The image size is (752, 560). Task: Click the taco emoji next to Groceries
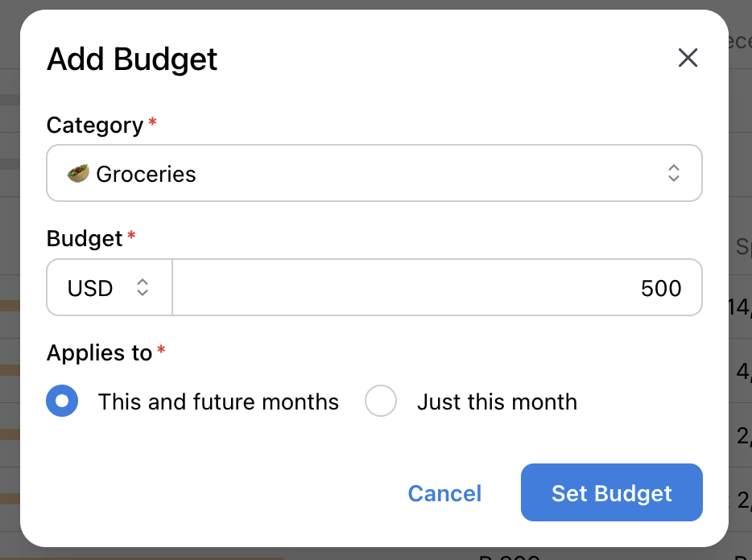coord(76,172)
